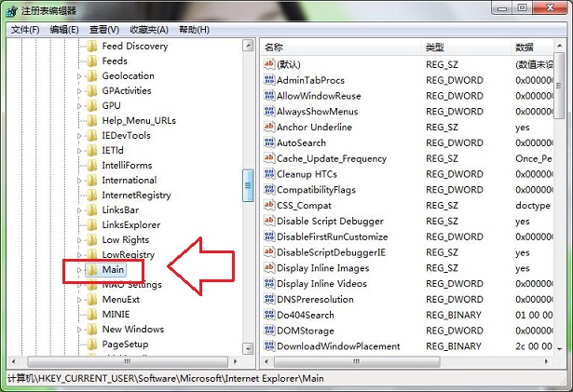The width and height of the screenshot is (573, 392).
Task: Click the PageSetup folder icon
Action: 92,345
